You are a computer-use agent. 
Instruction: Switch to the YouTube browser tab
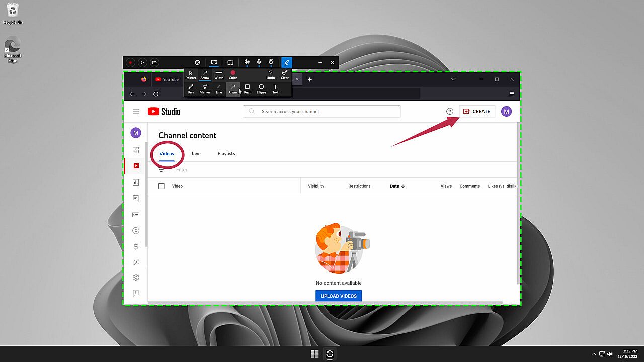tap(167, 79)
